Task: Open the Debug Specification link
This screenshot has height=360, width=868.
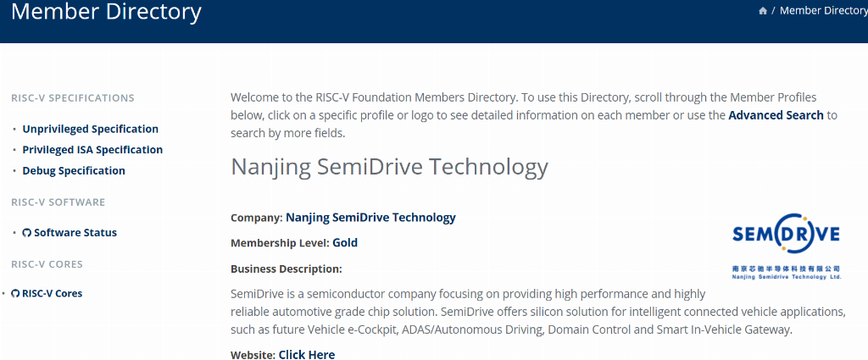Action: 74,171
